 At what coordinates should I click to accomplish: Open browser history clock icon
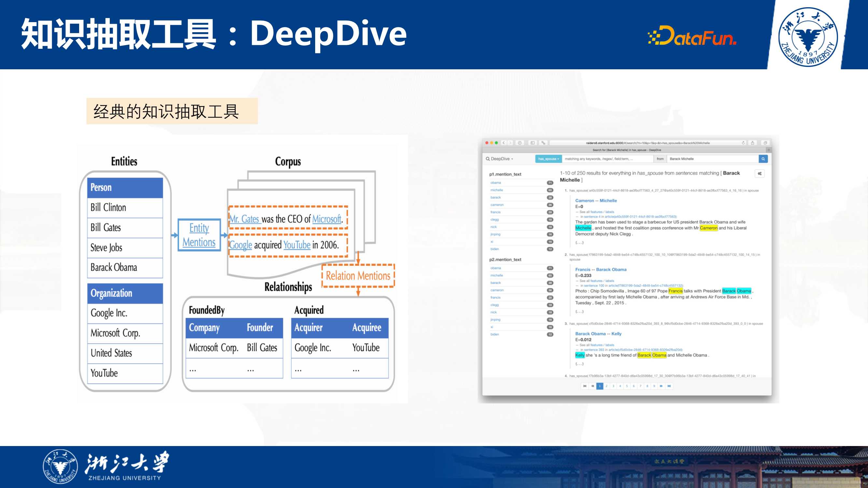(x=520, y=143)
